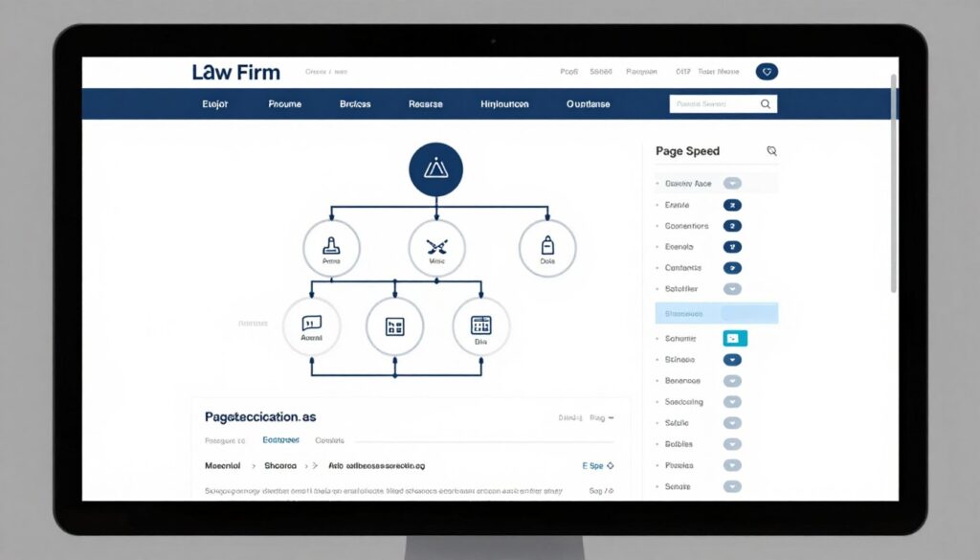Screen dimensions: 980x560
Task: Click the teal folder icon in Page Speed list
Action: pyautogui.click(x=735, y=338)
